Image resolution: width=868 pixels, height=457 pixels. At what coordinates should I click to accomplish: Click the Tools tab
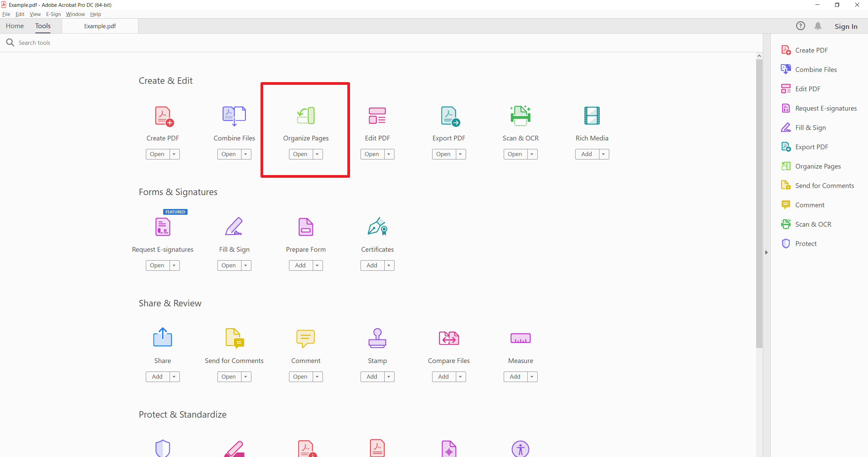(43, 26)
